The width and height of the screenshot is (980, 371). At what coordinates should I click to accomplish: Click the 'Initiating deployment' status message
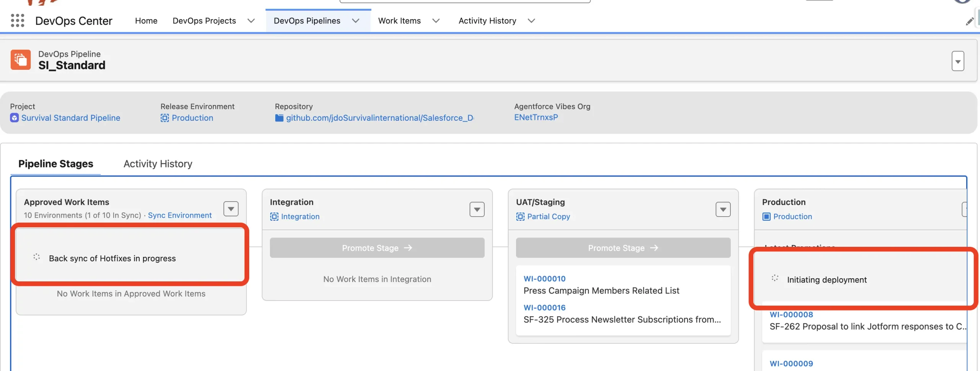pyautogui.click(x=827, y=280)
